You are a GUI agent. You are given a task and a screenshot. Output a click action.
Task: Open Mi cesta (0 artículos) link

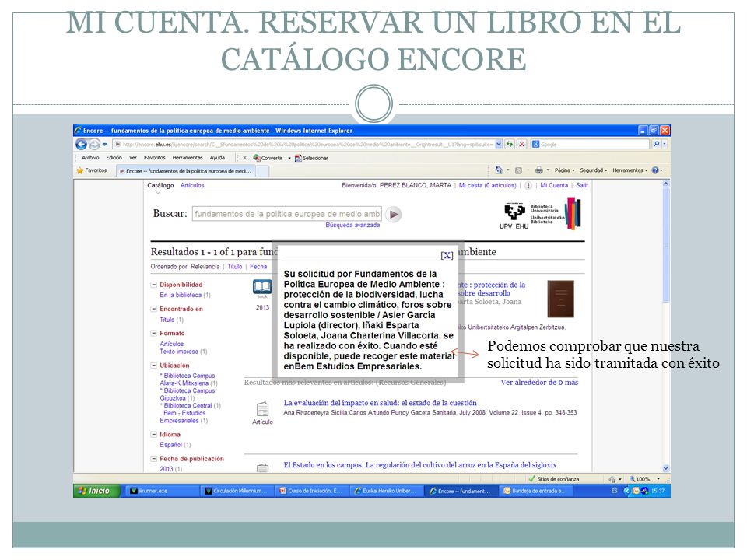(x=487, y=185)
